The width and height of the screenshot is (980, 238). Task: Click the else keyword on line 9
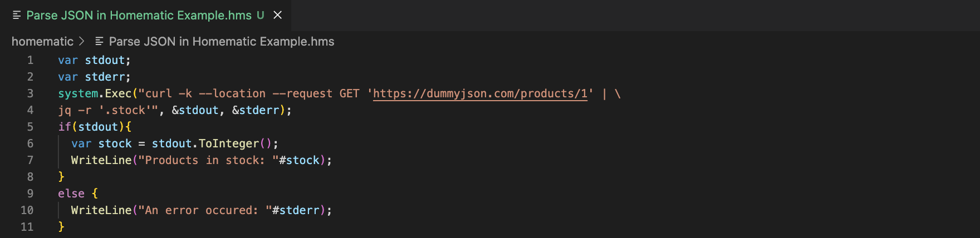(x=71, y=194)
